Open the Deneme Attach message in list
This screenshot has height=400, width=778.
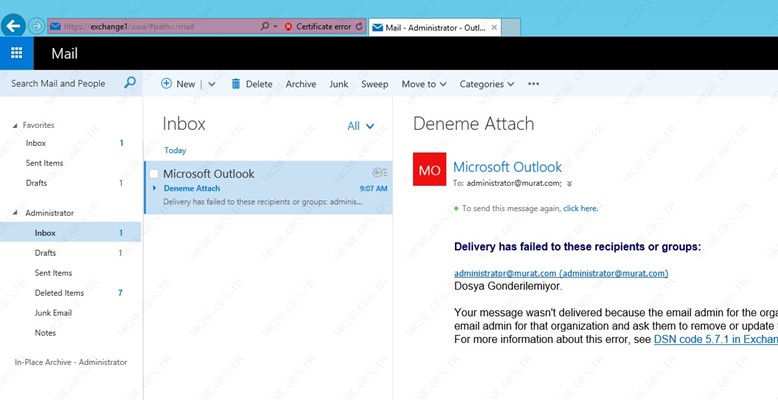click(268, 188)
